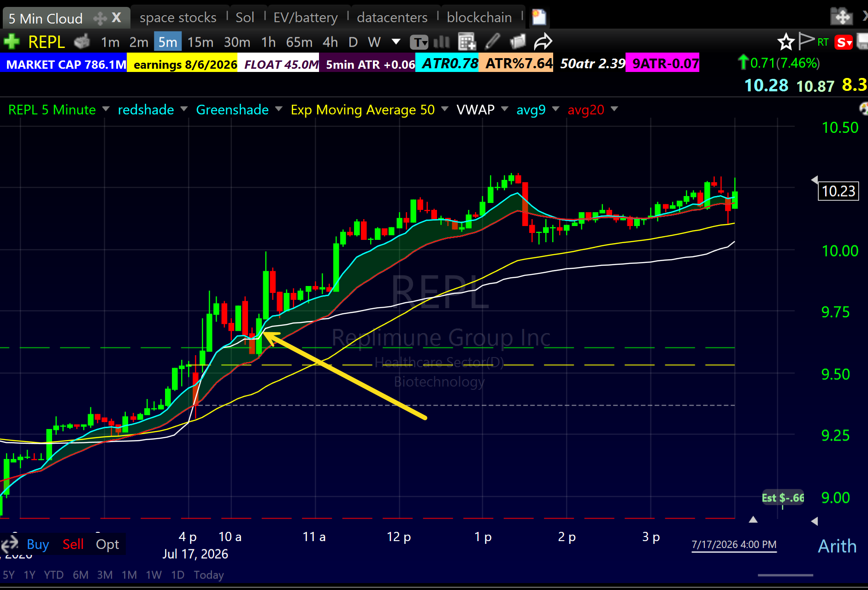Click the Est $-.66 earnings marker
Viewport: 868px width, 590px height.
pyautogui.click(x=783, y=498)
